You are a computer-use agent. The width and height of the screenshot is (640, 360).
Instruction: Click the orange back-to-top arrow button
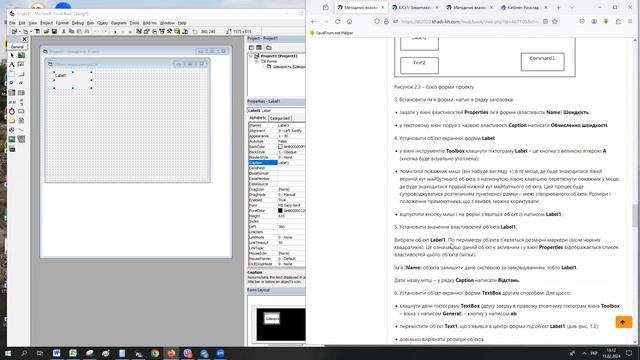pos(623,322)
